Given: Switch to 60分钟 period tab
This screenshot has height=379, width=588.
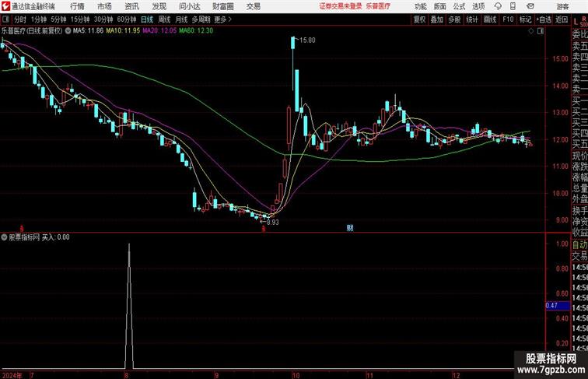Looking at the screenshot, I should (x=127, y=19).
